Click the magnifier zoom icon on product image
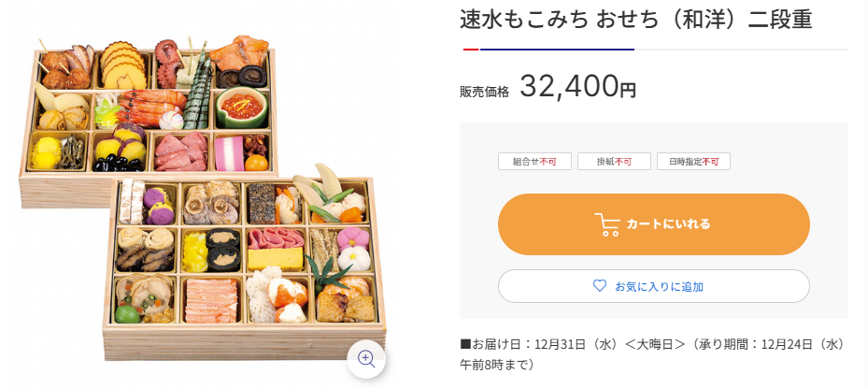Screen dimensions: 868x388 tap(366, 358)
